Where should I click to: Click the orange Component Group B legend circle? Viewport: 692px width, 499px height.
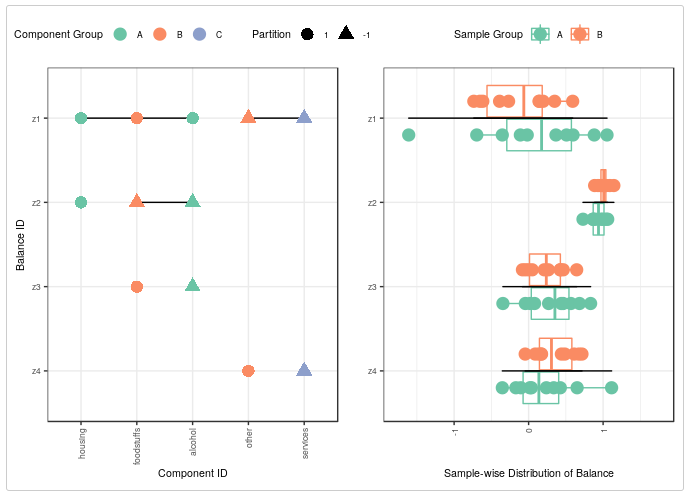pos(160,34)
